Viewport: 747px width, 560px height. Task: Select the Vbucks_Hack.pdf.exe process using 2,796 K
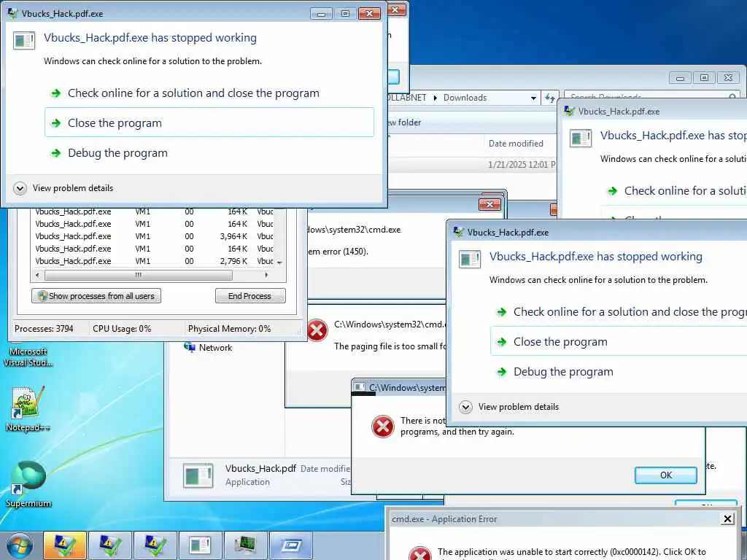(x=154, y=261)
